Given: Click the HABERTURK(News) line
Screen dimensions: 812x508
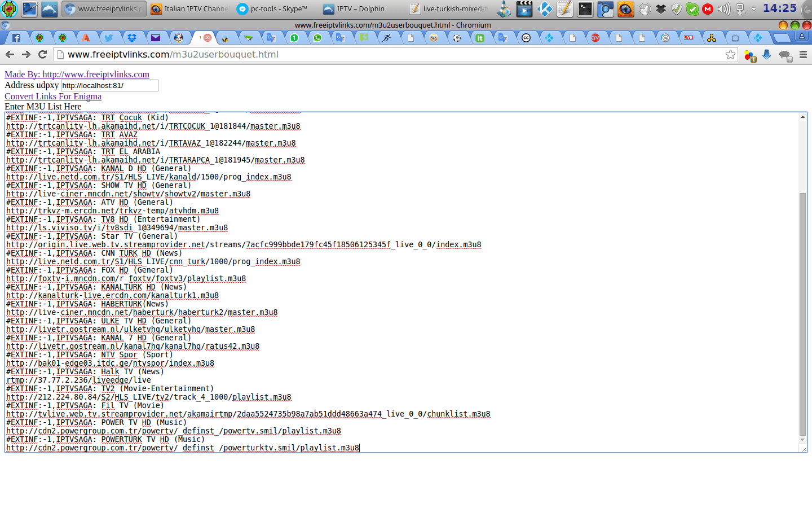Looking at the screenshot, I should tap(87, 304).
